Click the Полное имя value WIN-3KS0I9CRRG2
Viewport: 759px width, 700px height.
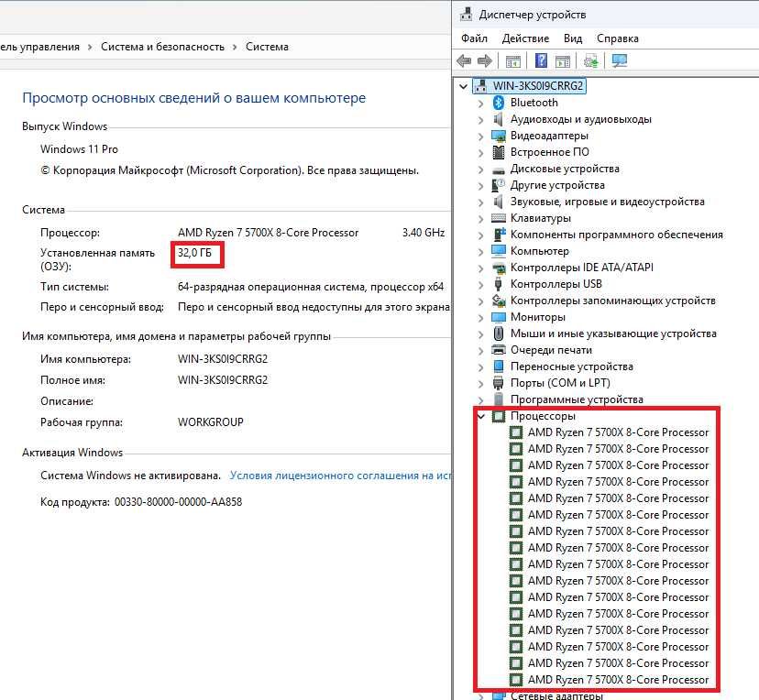tap(223, 379)
